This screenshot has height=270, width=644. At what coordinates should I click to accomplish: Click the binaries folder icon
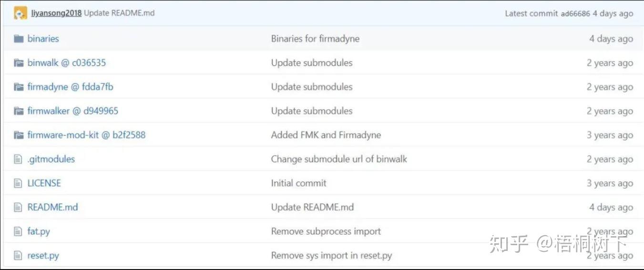[x=19, y=39]
